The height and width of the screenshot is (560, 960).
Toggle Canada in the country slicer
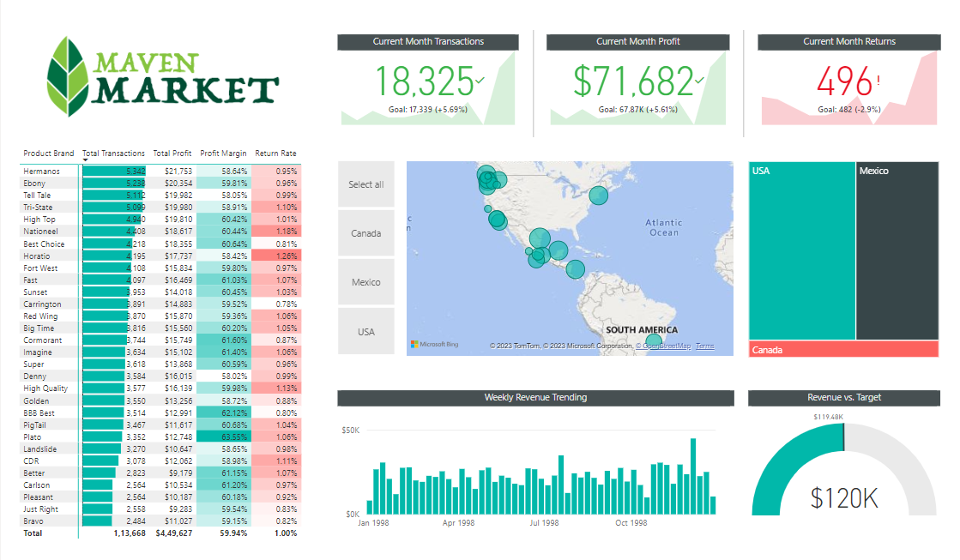coord(368,232)
